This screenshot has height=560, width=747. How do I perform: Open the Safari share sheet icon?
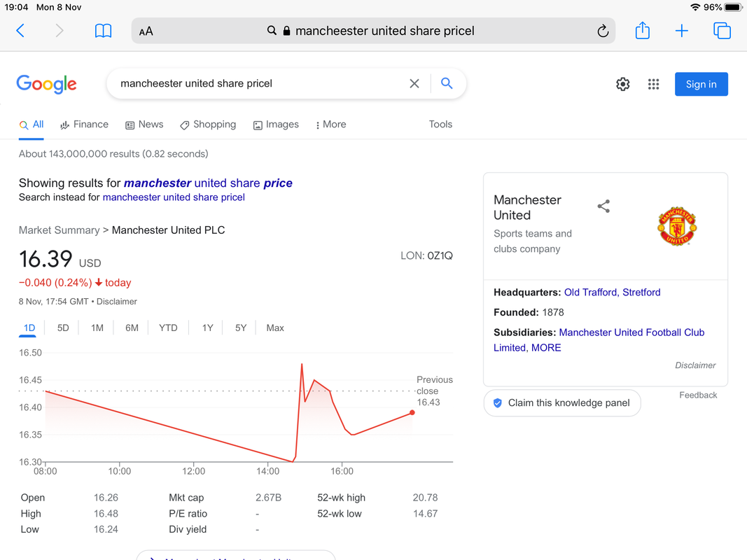pos(642,31)
